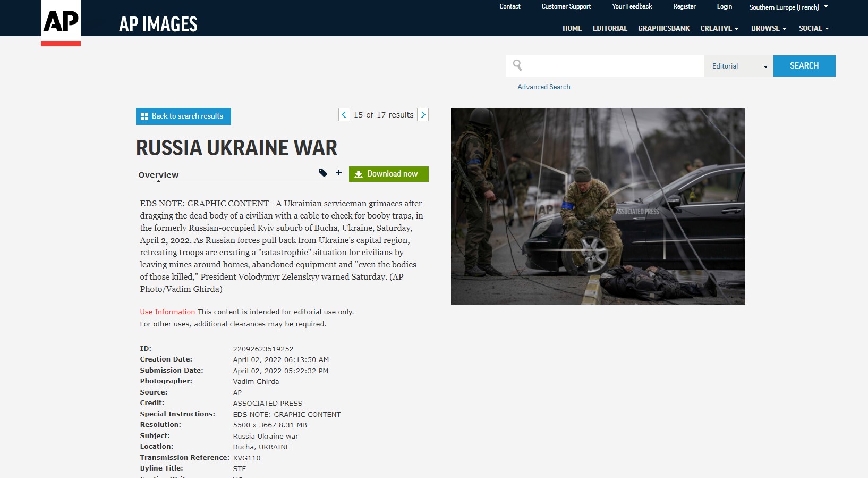The height and width of the screenshot is (478, 868).
Task: Select the Overview tab
Action: pos(158,175)
